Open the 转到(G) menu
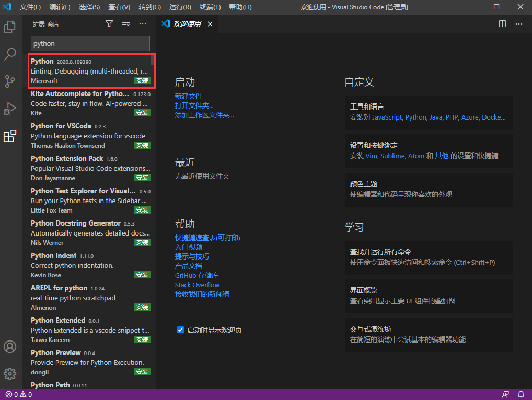This screenshot has width=532, height=400. (x=149, y=7)
